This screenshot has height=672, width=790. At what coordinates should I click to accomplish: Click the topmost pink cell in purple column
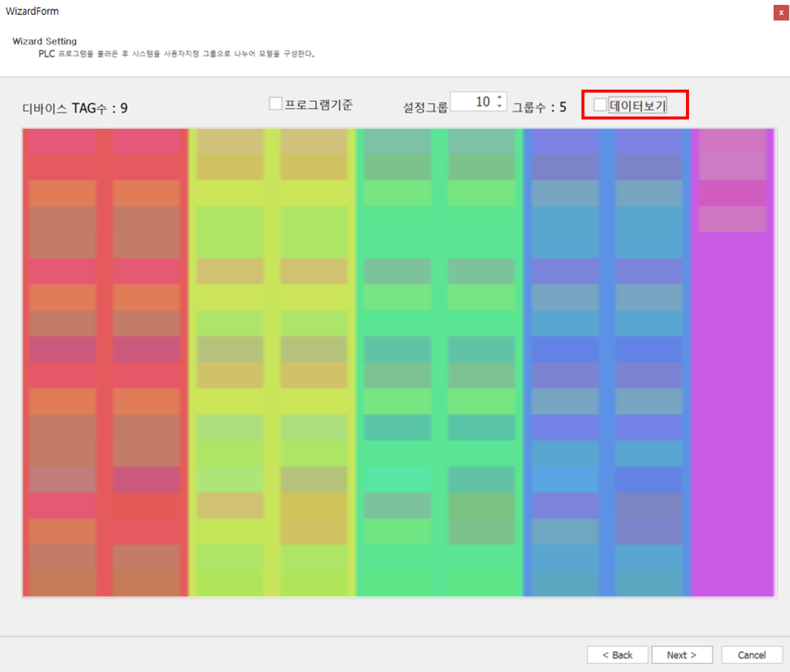732,142
